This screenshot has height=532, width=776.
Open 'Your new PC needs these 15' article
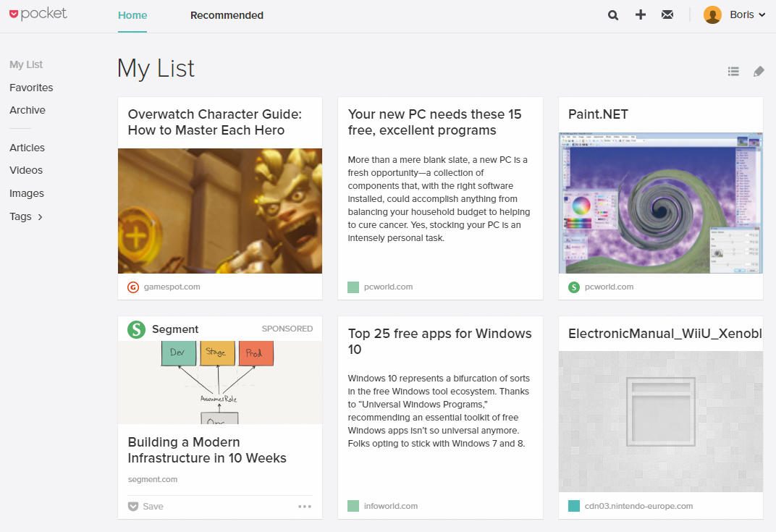[434, 122]
